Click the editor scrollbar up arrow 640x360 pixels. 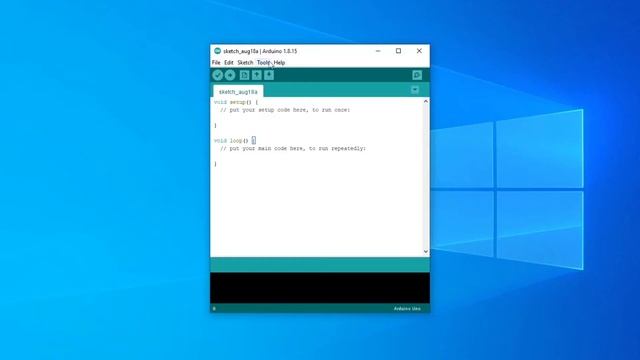[x=426, y=101]
